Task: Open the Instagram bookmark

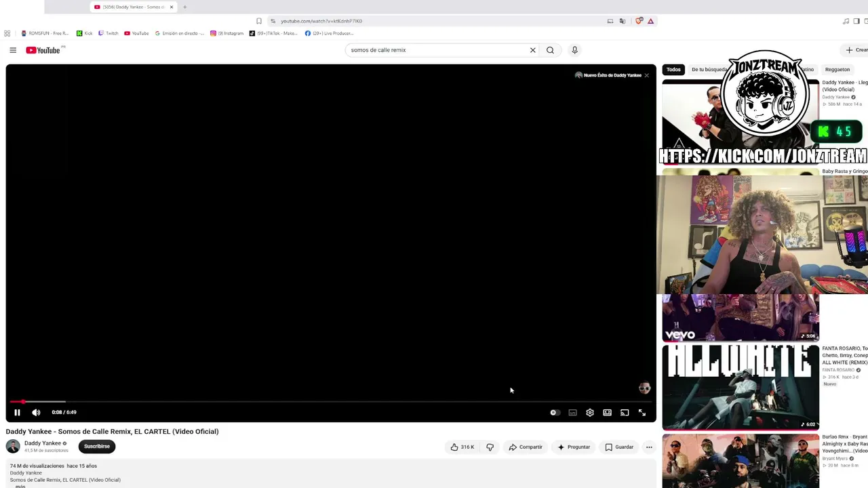Action: pos(226,33)
